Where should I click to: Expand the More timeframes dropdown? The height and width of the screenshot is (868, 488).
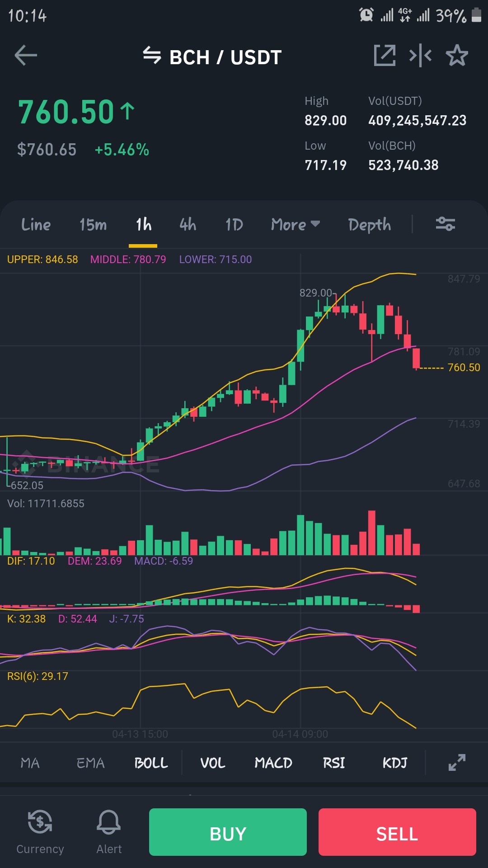coord(296,224)
